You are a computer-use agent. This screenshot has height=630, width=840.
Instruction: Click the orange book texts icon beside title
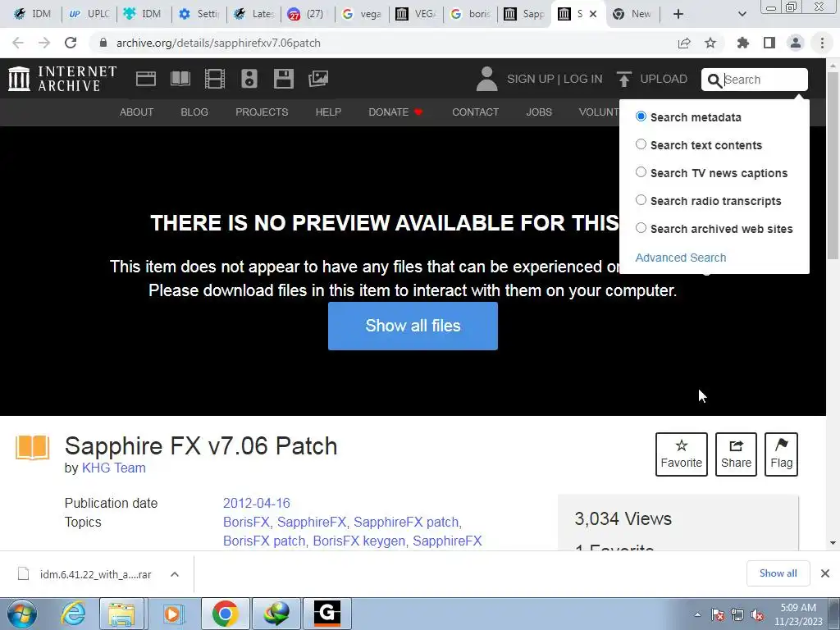(x=32, y=448)
